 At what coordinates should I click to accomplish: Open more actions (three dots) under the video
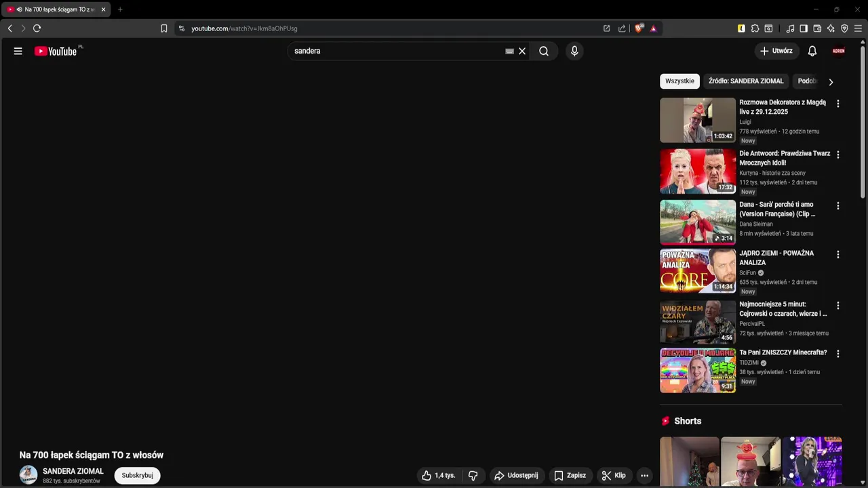tap(645, 475)
